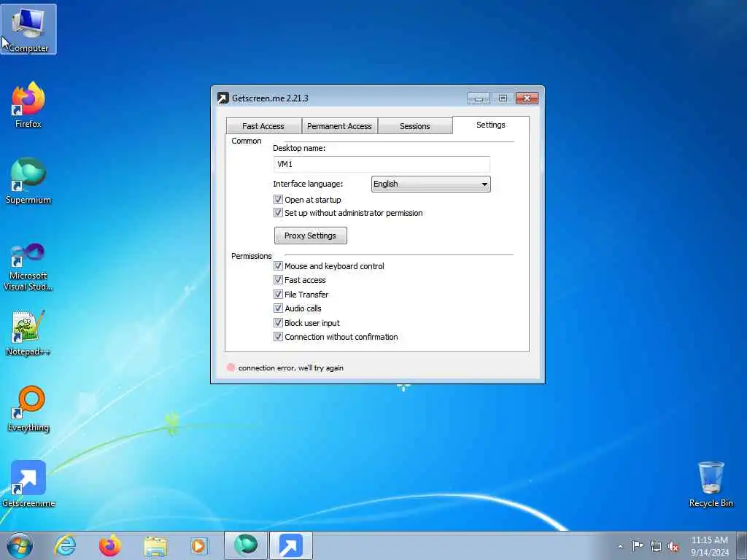Toggle the File Transfer checkbox
Image resolution: width=747 pixels, height=560 pixels.
click(x=278, y=295)
